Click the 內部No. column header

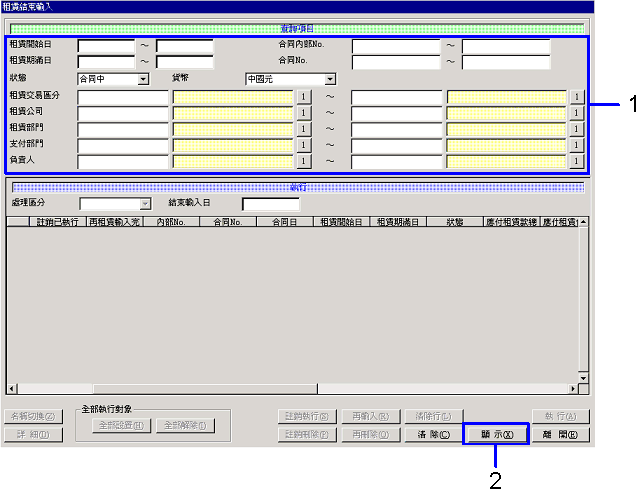coord(171,222)
